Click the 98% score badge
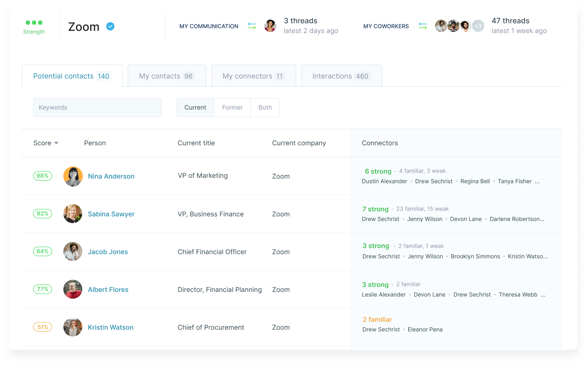Viewport: 588px width, 365px height. 43,176
